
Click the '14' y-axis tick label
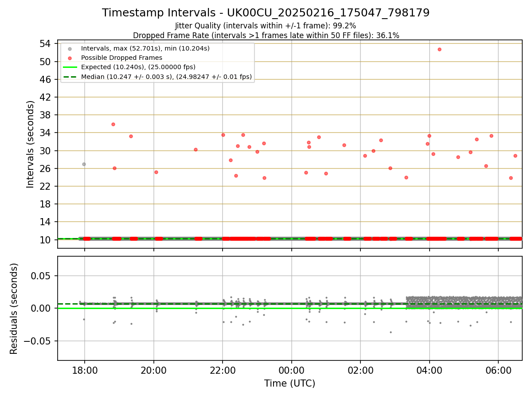pyautogui.click(x=45, y=222)
